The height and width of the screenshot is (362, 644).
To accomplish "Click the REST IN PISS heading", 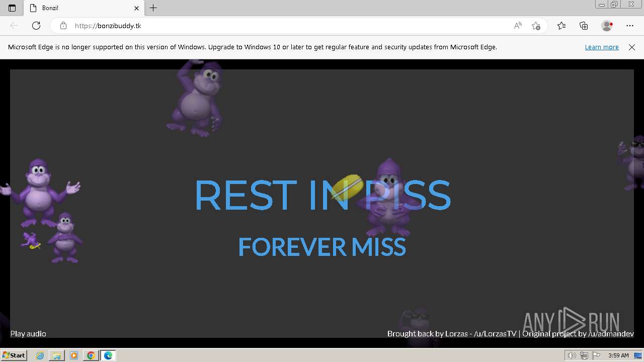I will pyautogui.click(x=322, y=195).
